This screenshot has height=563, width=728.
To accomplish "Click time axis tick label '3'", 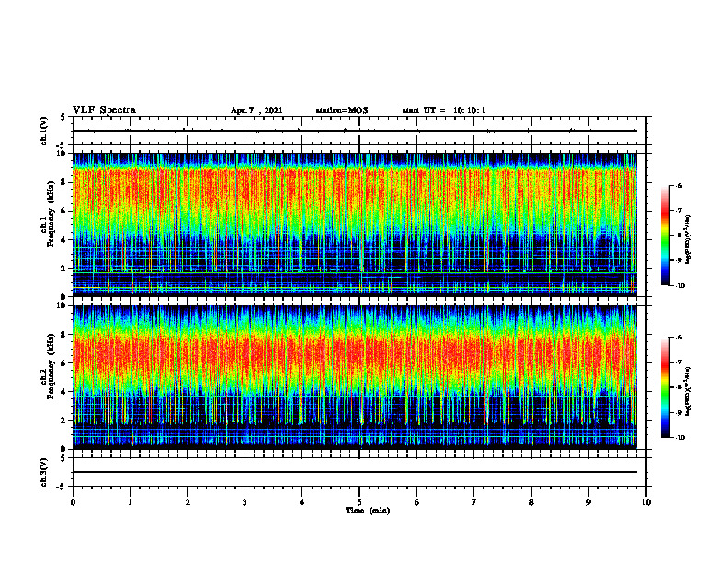I will (x=245, y=502).
